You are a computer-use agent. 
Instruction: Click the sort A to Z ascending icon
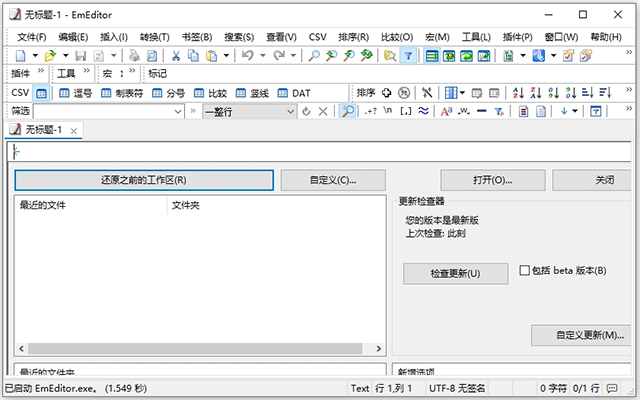click(x=518, y=93)
